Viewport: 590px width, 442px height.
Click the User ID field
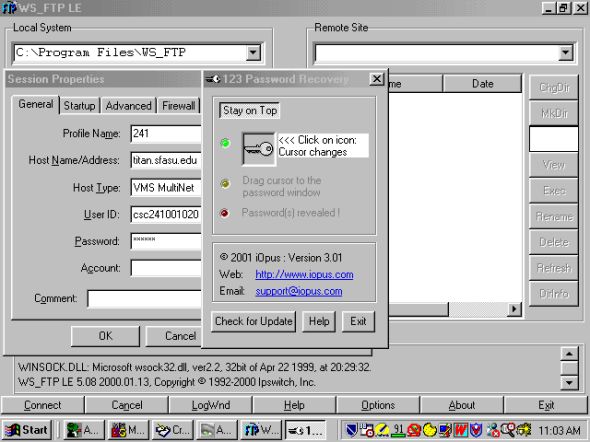[x=166, y=214]
